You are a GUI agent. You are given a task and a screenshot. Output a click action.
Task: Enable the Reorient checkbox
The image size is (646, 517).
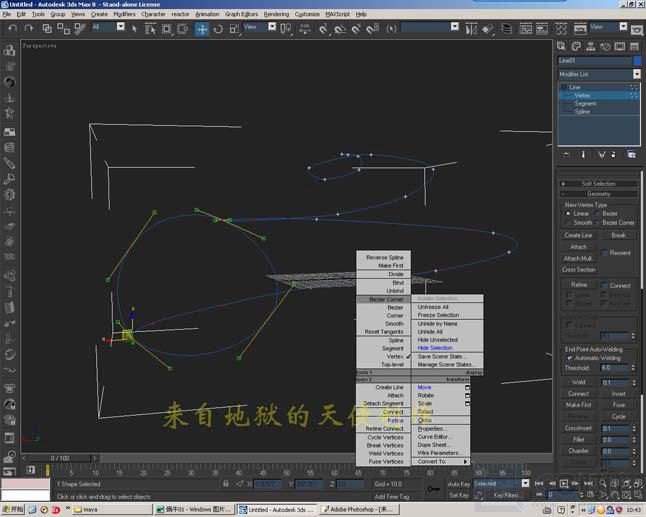[605, 253]
